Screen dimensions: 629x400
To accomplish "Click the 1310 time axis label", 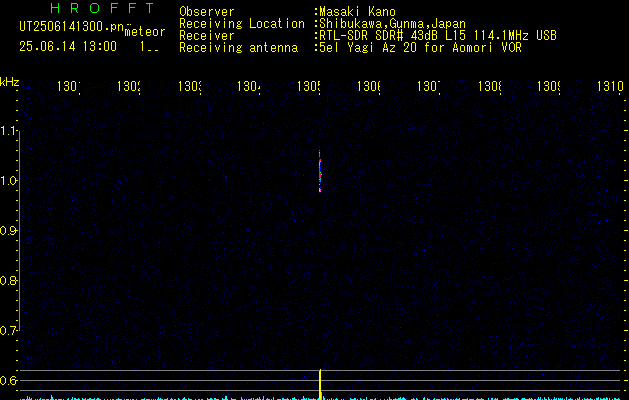I will click(x=610, y=86).
